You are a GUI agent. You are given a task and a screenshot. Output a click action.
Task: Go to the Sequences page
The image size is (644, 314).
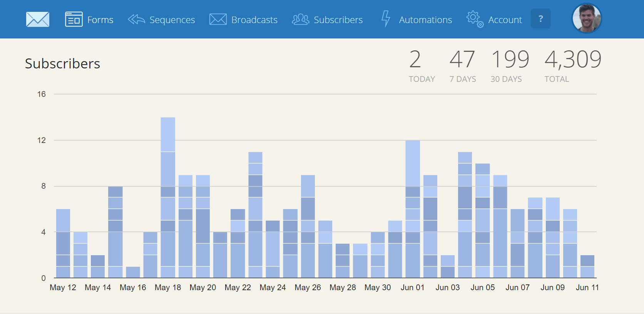pos(172,20)
